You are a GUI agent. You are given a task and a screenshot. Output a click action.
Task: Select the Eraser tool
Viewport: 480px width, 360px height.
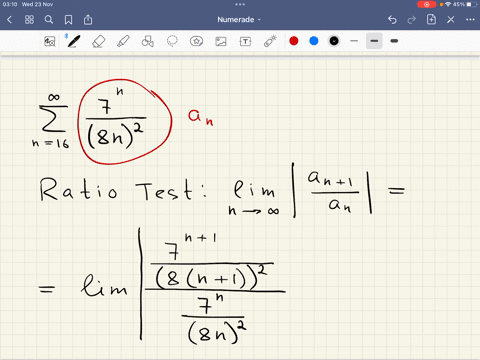98,41
